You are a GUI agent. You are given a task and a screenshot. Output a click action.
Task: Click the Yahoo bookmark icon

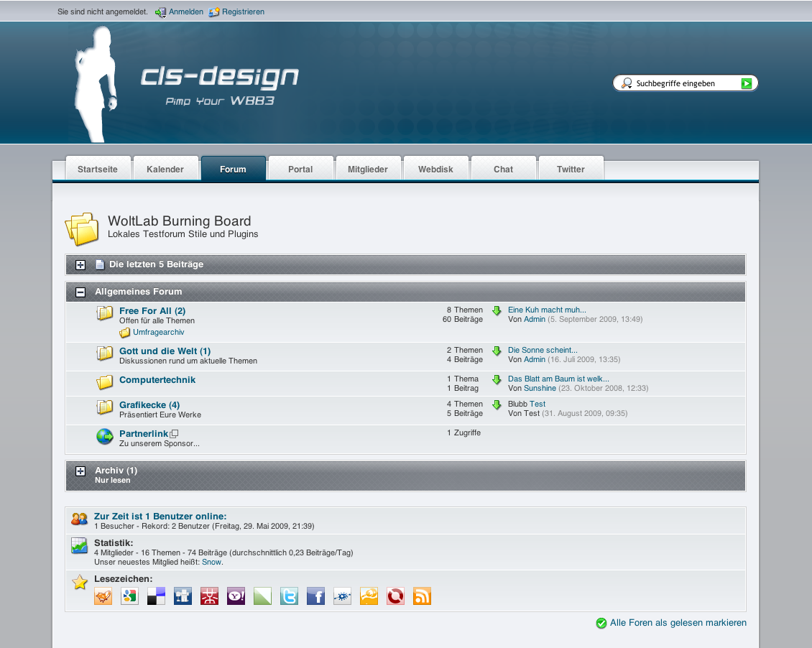pyautogui.click(x=236, y=596)
